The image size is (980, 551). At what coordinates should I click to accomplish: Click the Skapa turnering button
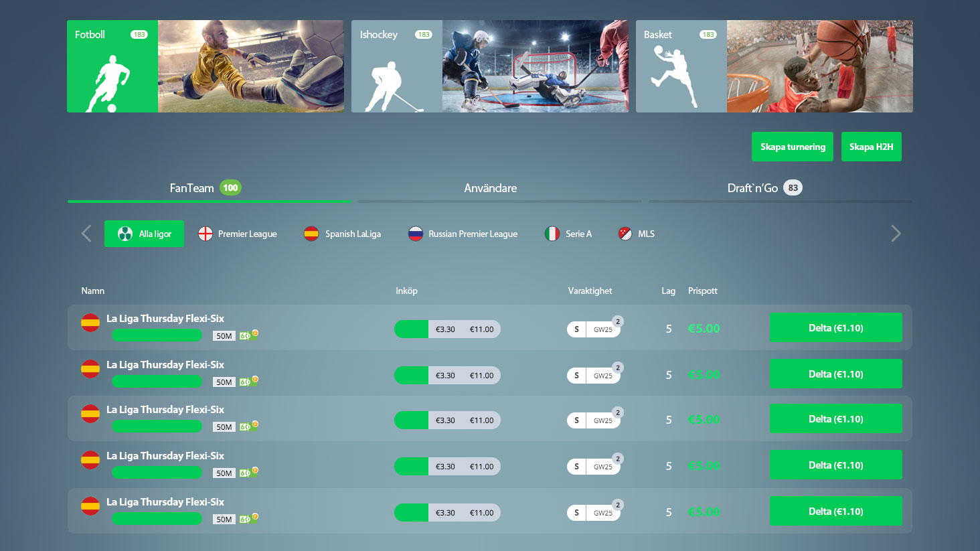pos(793,147)
